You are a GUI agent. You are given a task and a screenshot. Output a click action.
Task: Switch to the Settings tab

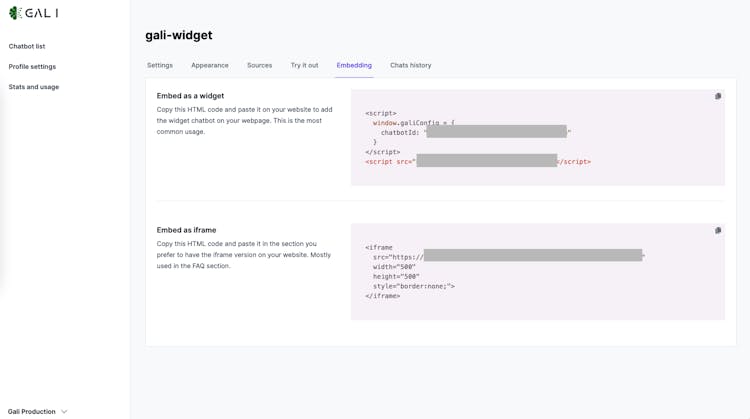[160, 65]
